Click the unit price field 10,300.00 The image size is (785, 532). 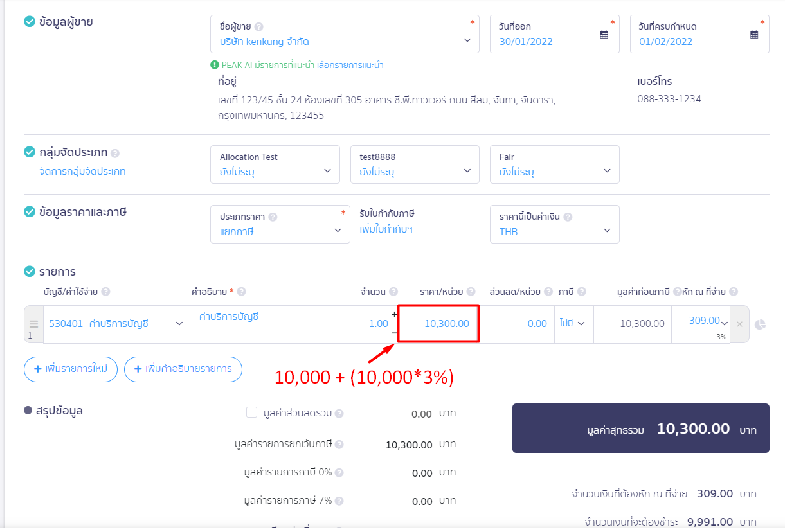pyautogui.click(x=438, y=324)
